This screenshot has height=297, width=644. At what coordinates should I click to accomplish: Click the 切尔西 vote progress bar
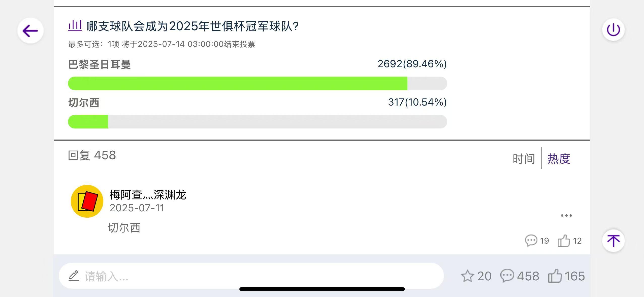(257, 122)
